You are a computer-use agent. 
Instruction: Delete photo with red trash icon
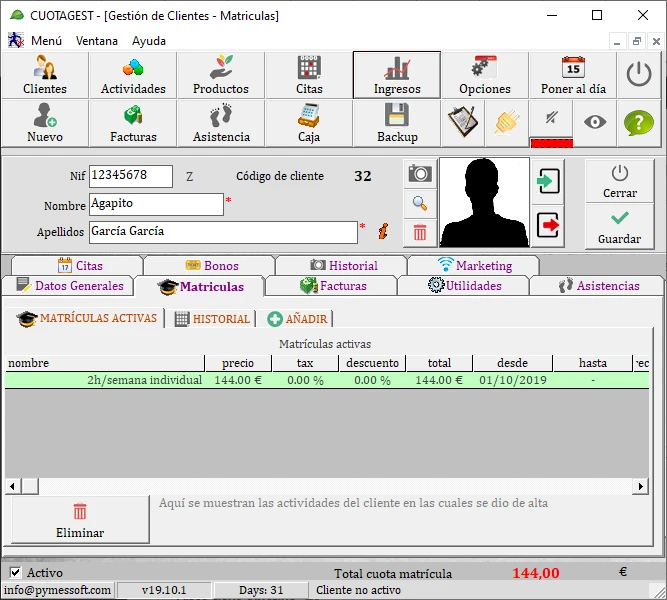pyautogui.click(x=420, y=232)
